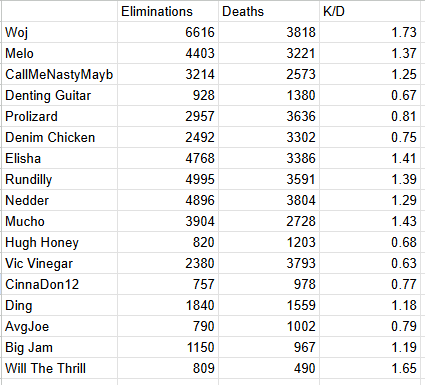Click Ding's eliminations cell 1840
The height and width of the screenshot is (385, 425).
click(x=168, y=305)
